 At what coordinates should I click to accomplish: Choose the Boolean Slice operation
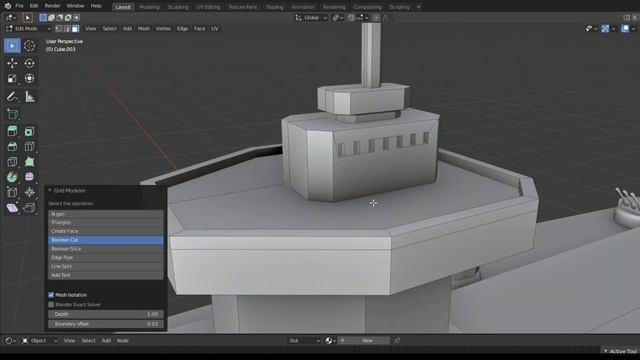(x=106, y=249)
